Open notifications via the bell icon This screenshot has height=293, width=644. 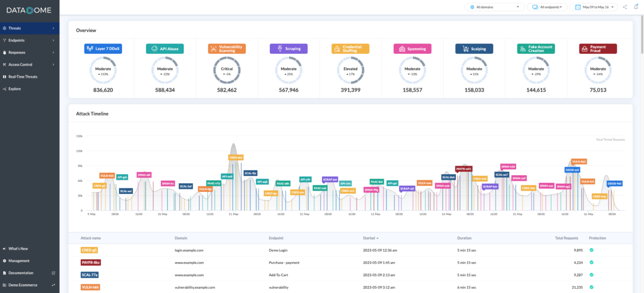pos(636,7)
